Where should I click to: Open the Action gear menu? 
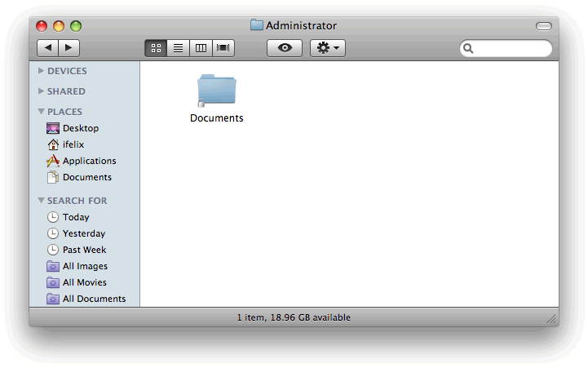coord(328,48)
